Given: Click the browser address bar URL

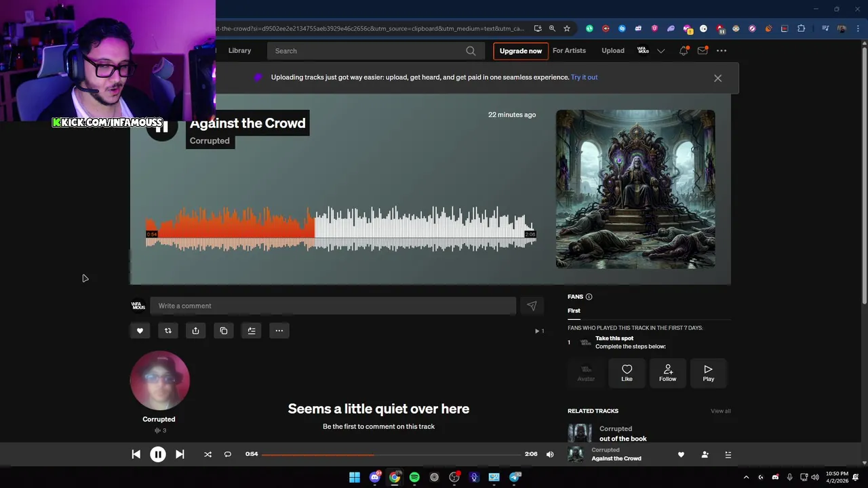Looking at the screenshot, I should tap(370, 28).
